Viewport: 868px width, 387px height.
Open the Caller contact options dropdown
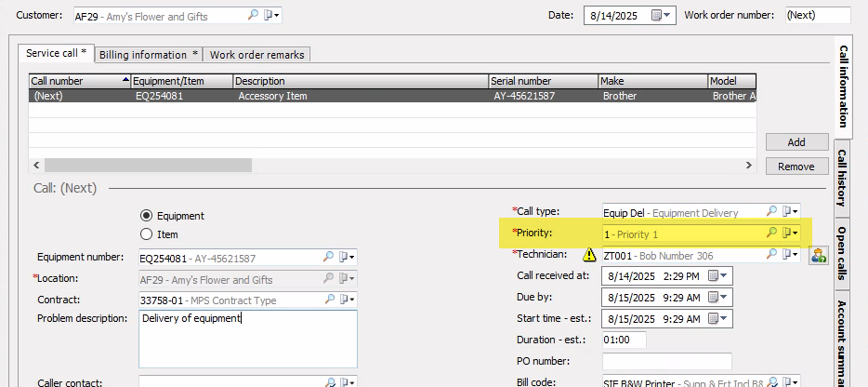pos(347,382)
